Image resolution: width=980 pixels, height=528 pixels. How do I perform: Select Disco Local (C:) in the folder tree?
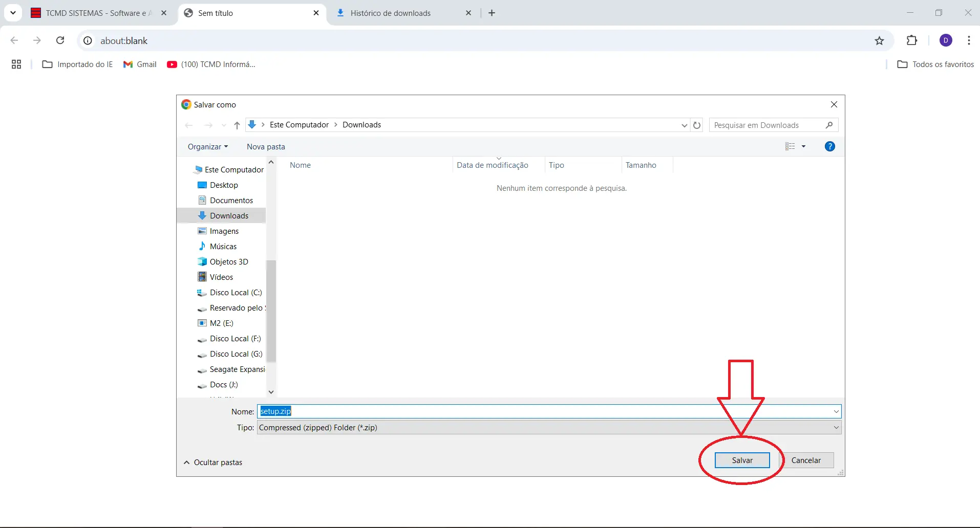236,293
